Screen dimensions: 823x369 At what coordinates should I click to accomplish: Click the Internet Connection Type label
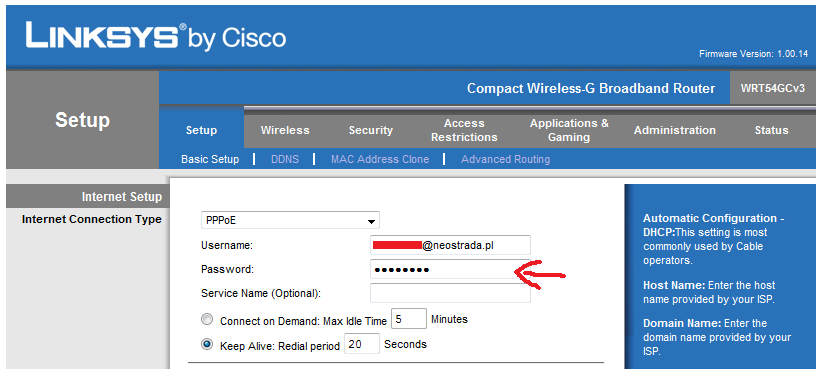tap(92, 219)
